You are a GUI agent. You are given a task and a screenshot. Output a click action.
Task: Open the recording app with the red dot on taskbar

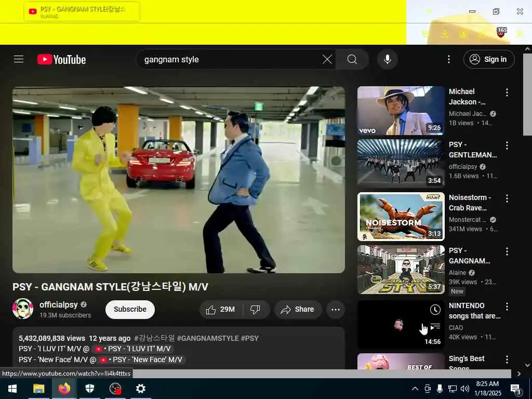pos(115,389)
